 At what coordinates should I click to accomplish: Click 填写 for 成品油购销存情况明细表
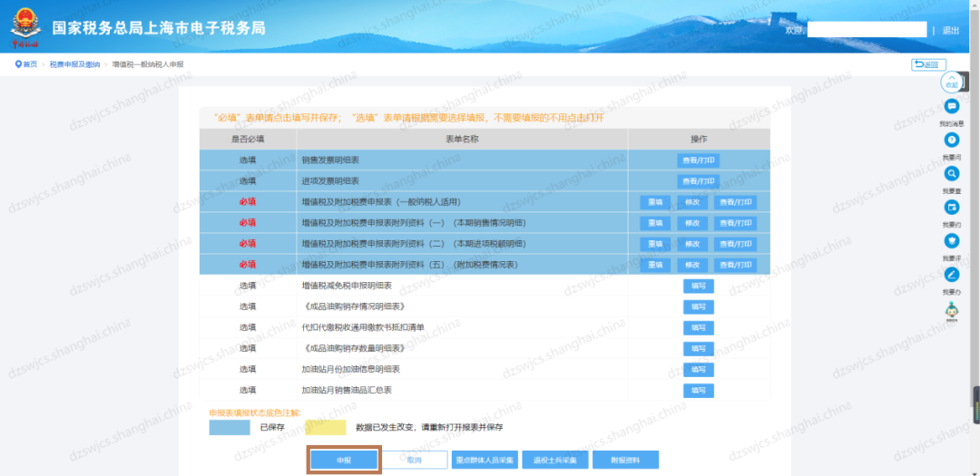pos(698,306)
